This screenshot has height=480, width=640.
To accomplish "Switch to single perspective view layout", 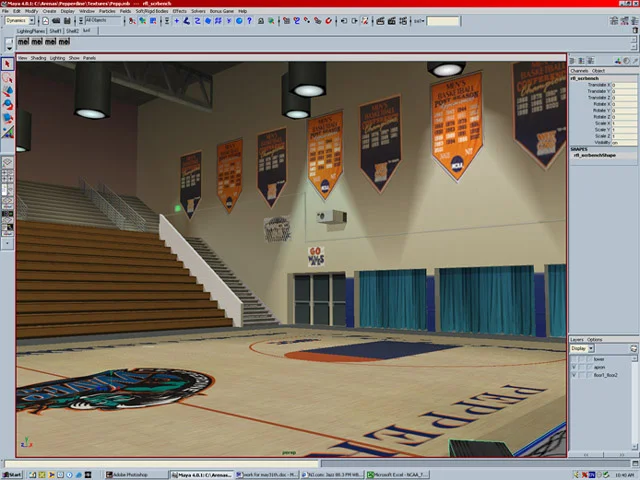I will click(x=7, y=162).
